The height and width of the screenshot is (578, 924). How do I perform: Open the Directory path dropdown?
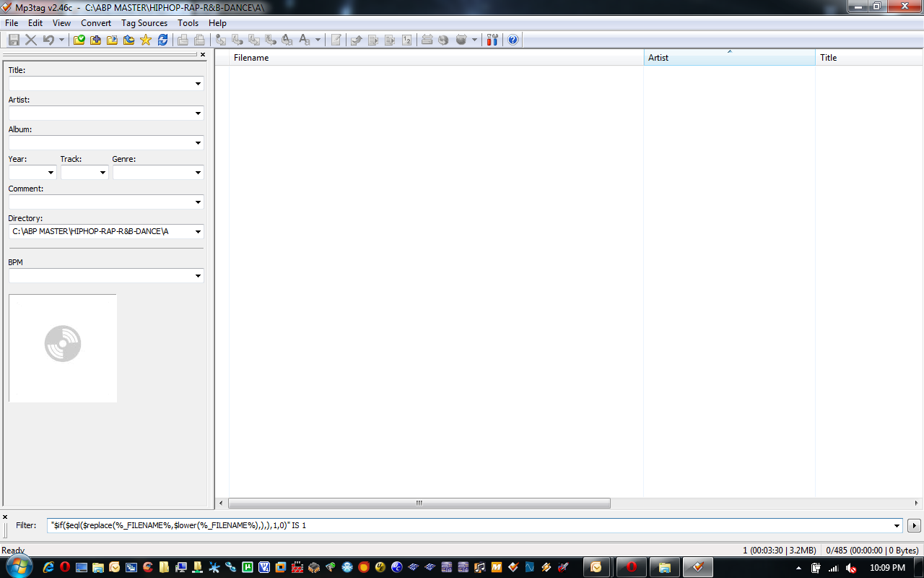pyautogui.click(x=198, y=232)
